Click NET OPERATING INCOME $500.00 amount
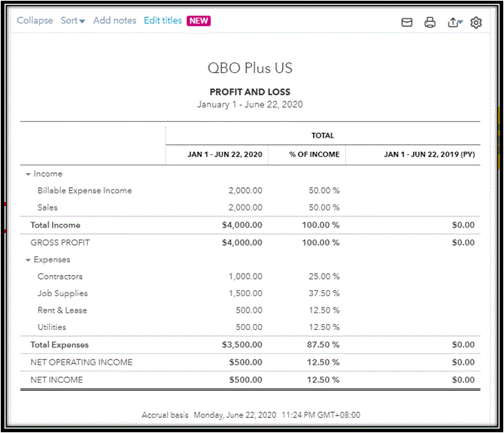 (x=245, y=362)
